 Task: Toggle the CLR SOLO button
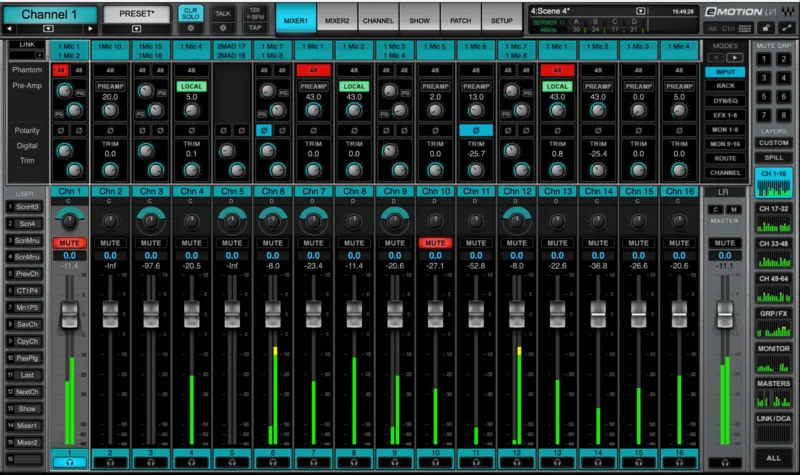click(x=190, y=13)
